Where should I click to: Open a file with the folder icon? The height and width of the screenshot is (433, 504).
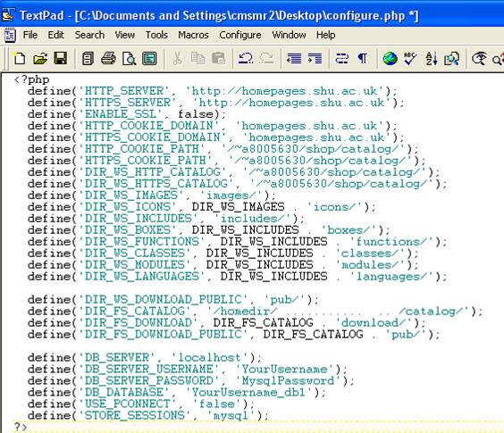pyautogui.click(x=40, y=59)
